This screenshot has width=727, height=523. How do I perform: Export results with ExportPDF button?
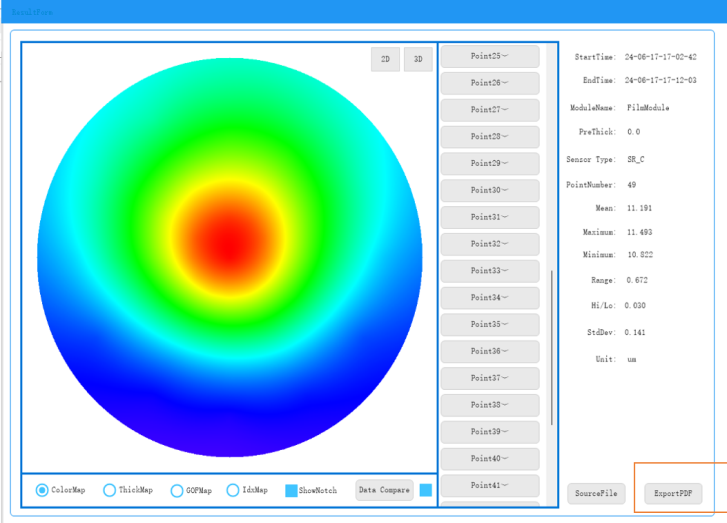[x=672, y=493]
